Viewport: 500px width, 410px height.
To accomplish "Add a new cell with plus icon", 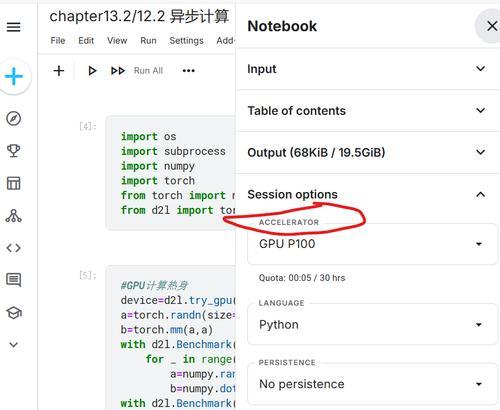I will coord(59,71).
